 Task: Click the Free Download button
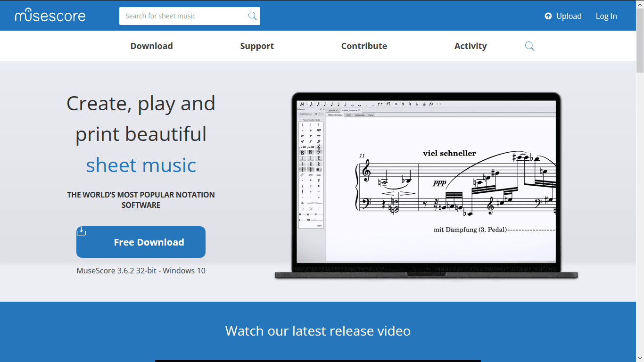pyautogui.click(x=141, y=242)
